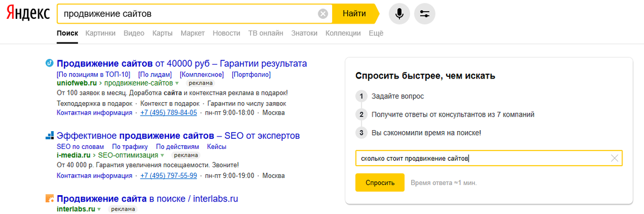Open 'Продвижение сайтов от 40000 руб' result

(182, 63)
